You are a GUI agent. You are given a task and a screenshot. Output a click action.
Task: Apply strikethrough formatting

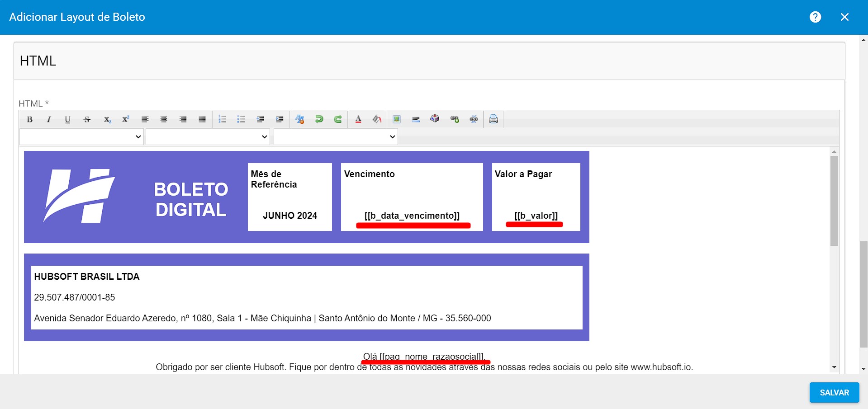87,119
